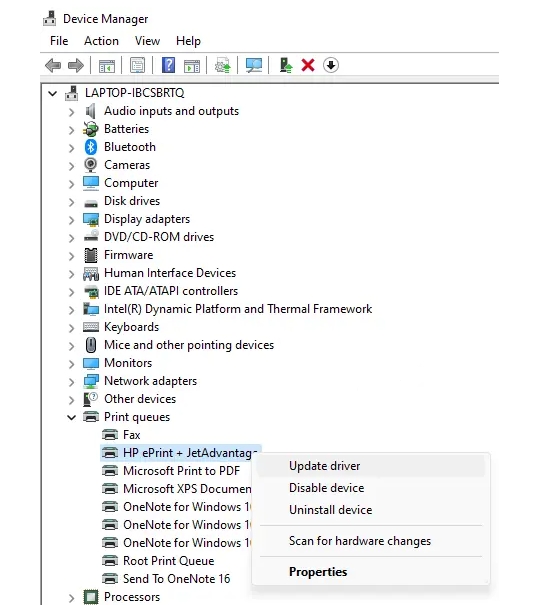Open the Action menu
Viewport: 539px width, 605px height.
pos(101,41)
